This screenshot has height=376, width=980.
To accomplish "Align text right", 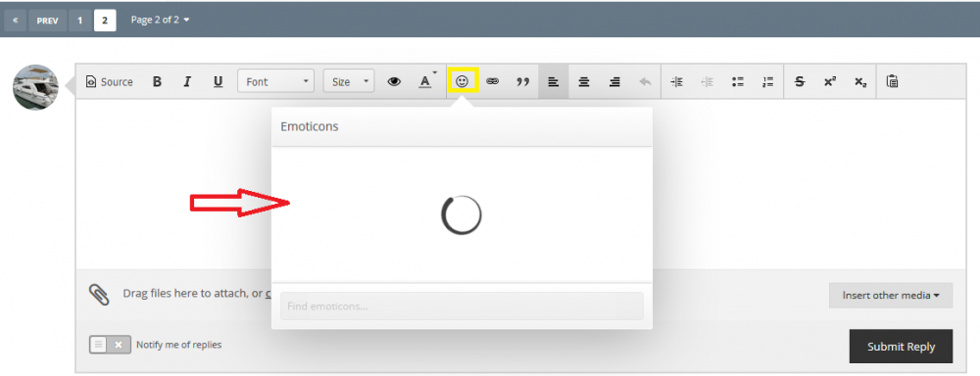I will click(614, 82).
